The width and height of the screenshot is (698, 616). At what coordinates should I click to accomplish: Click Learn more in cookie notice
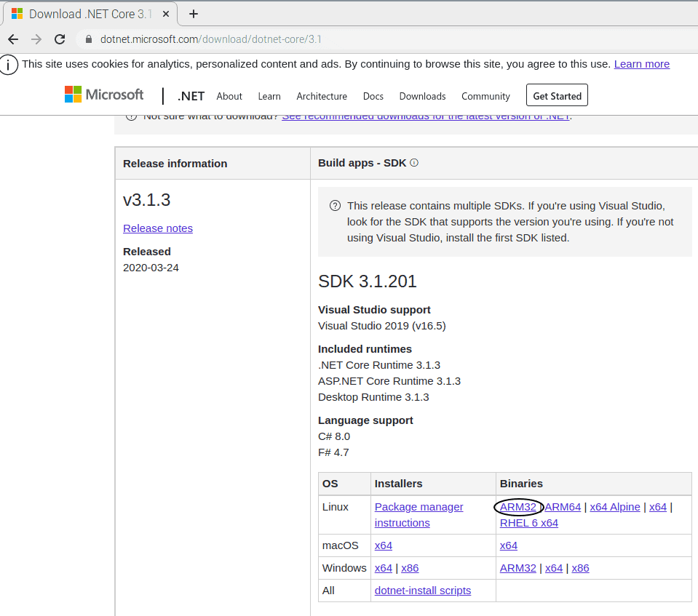641,64
